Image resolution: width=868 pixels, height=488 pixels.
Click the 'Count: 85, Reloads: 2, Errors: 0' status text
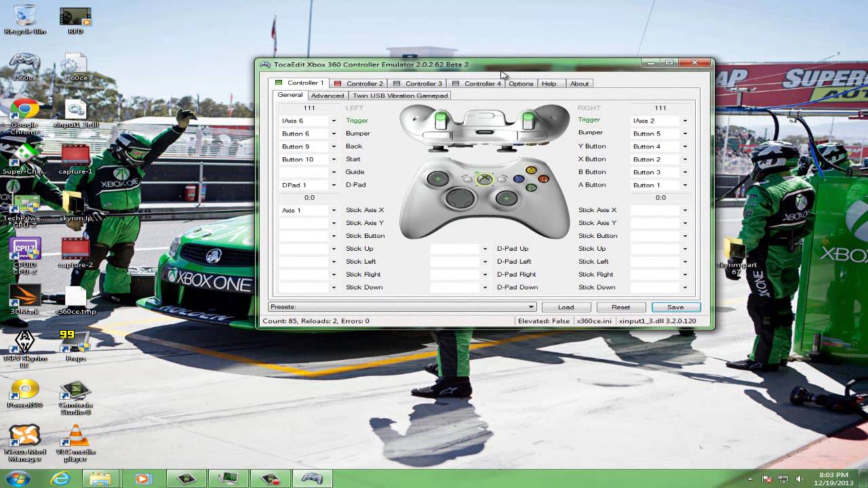click(x=316, y=321)
